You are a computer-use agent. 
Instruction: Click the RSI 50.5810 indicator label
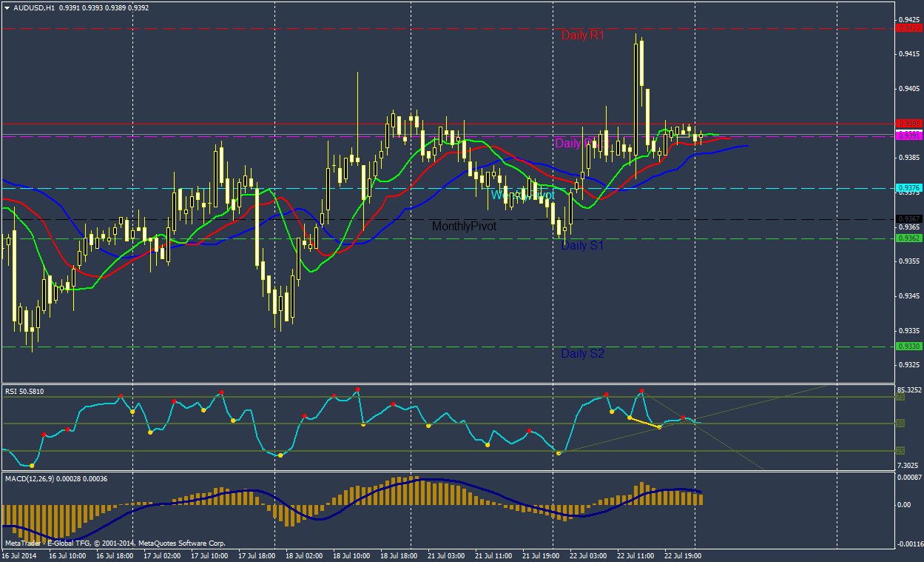(x=24, y=391)
